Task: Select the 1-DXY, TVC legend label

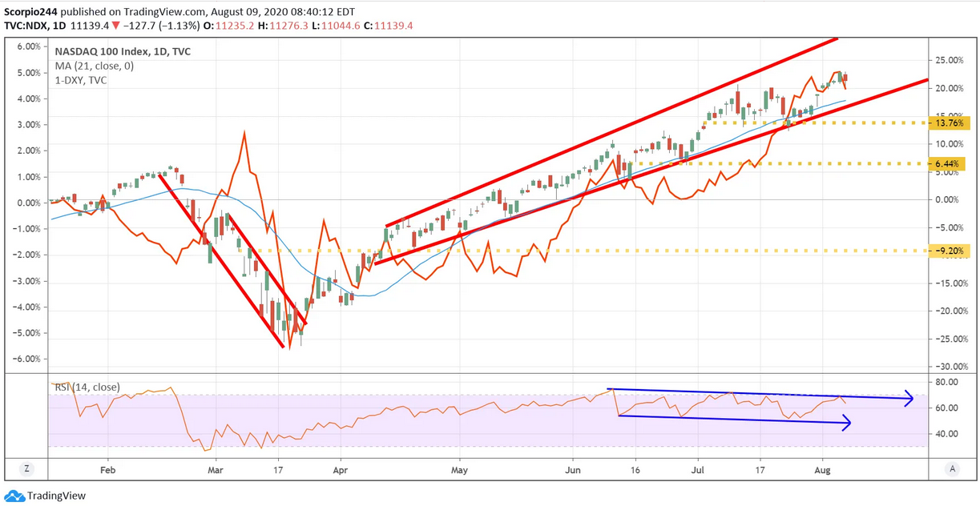Action: [x=81, y=80]
